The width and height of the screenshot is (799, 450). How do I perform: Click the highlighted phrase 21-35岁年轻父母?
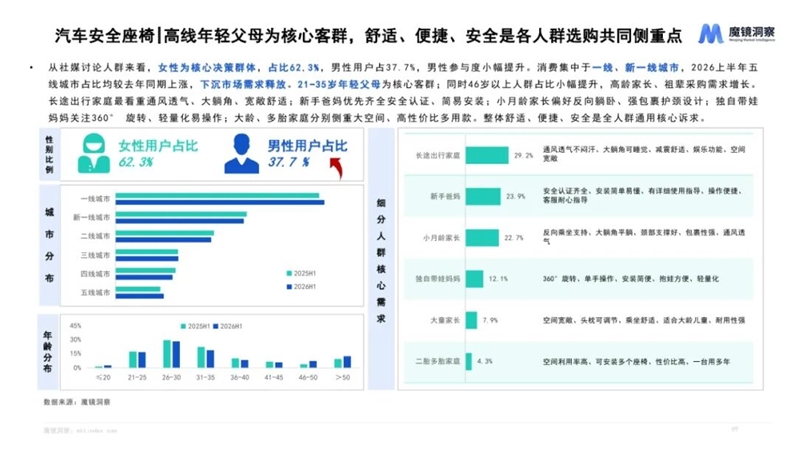339,84
